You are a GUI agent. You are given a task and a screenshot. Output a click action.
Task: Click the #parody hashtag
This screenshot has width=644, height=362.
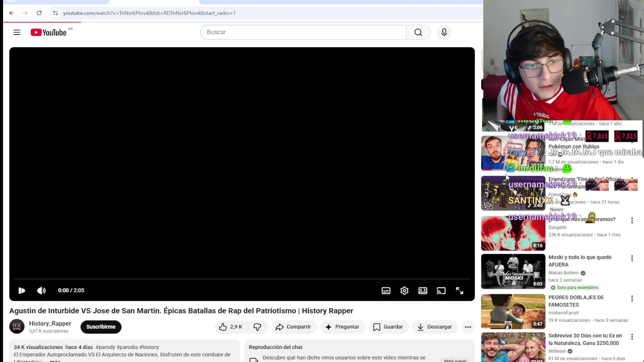(x=105, y=347)
